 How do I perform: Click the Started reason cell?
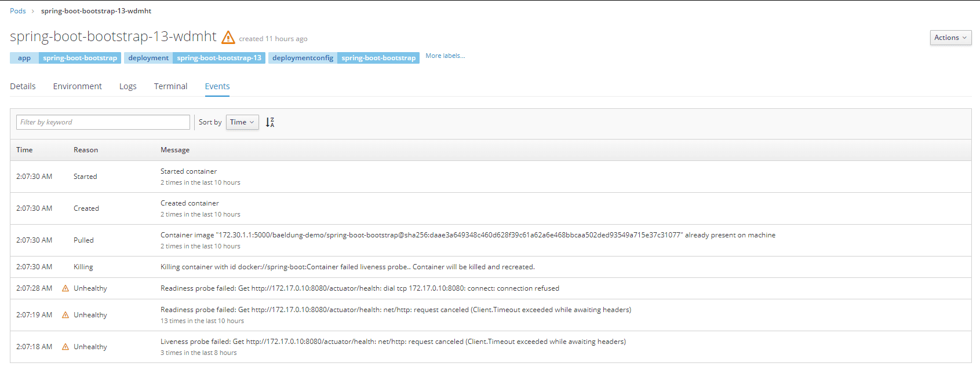(x=85, y=177)
